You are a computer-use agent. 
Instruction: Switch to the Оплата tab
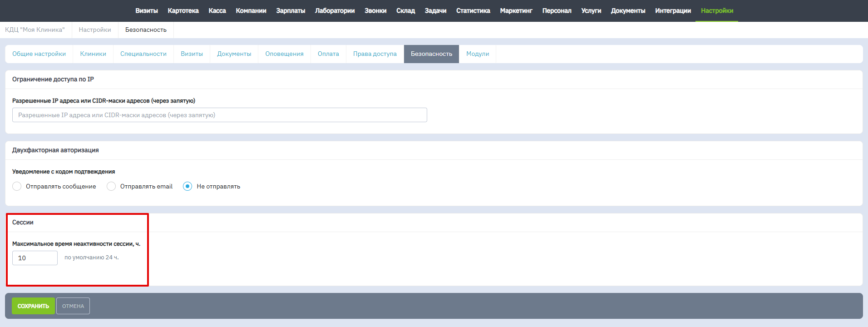click(328, 54)
